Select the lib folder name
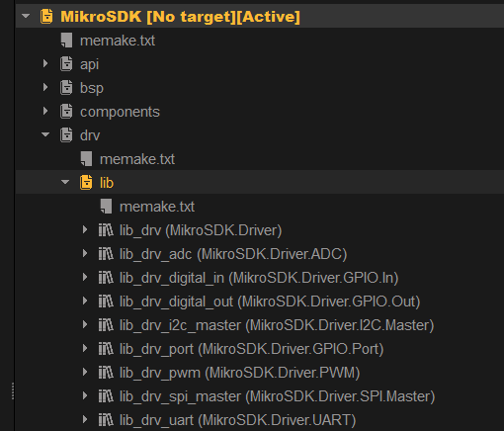This screenshot has width=504, height=431. pyautogui.click(x=107, y=183)
